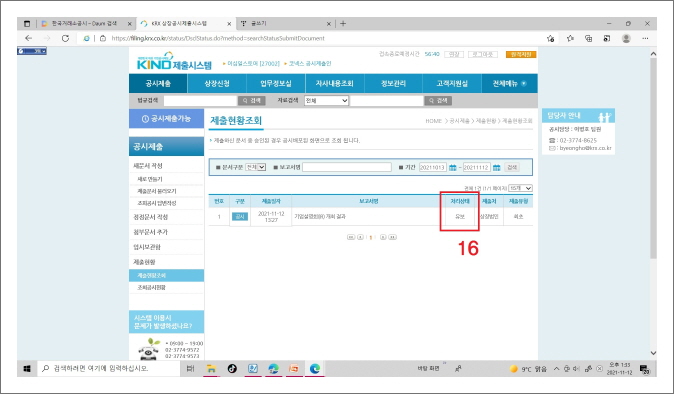Open the 15개 page size dropdown
Image resolution: width=674 pixels, height=394 pixels.
[520, 188]
